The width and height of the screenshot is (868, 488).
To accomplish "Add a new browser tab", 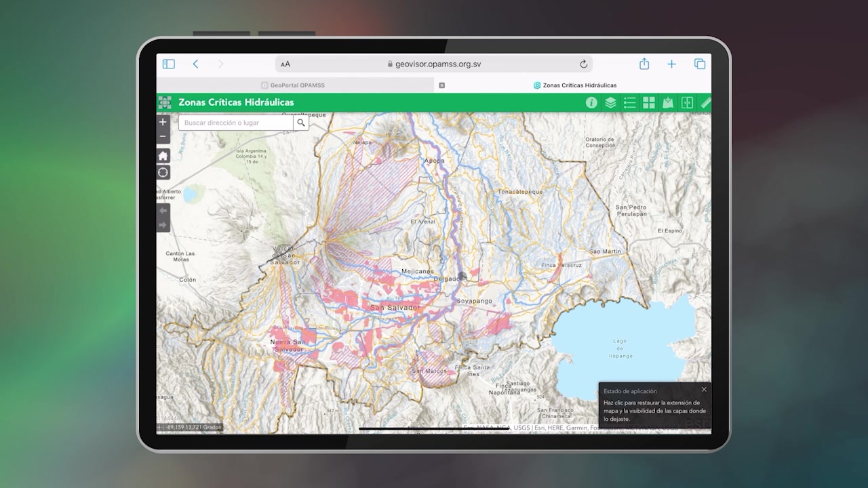I will click(x=671, y=64).
